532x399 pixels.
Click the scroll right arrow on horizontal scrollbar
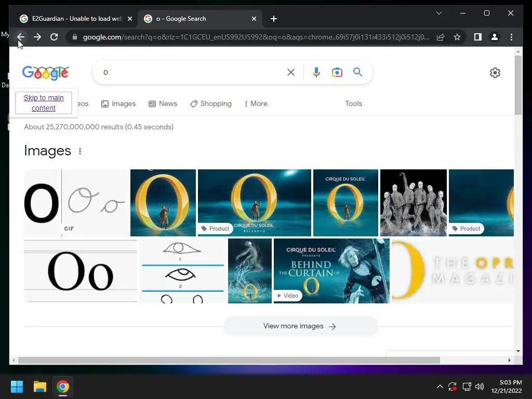click(509, 361)
